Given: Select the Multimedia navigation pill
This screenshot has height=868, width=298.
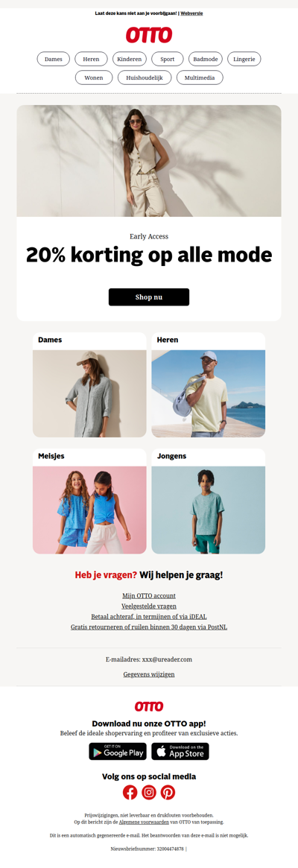Looking at the screenshot, I should coord(200,77).
